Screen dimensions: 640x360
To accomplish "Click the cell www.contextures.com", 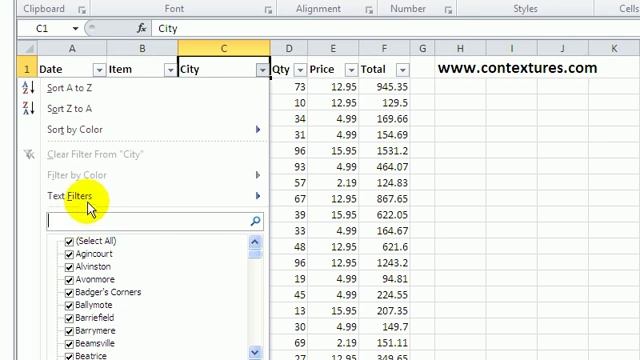I will [518, 68].
